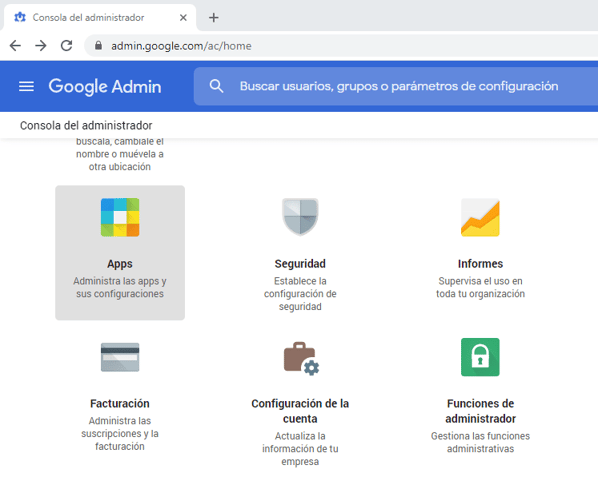Reload the admin console page
Viewport: 598px width, 477px height.
(67, 46)
